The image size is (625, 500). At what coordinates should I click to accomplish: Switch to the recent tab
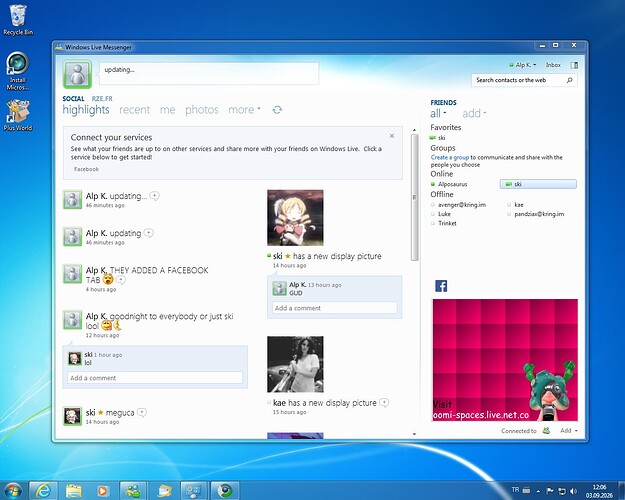tap(135, 110)
